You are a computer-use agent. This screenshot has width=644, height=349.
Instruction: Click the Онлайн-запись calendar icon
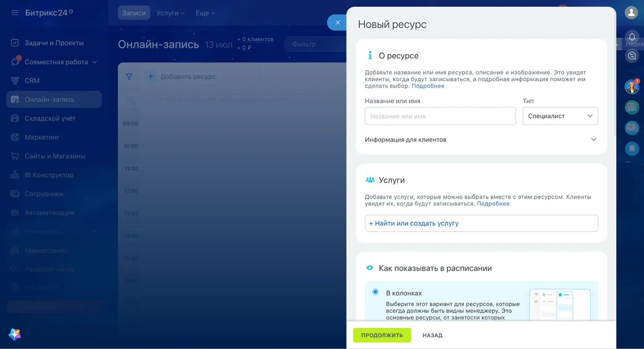click(15, 100)
